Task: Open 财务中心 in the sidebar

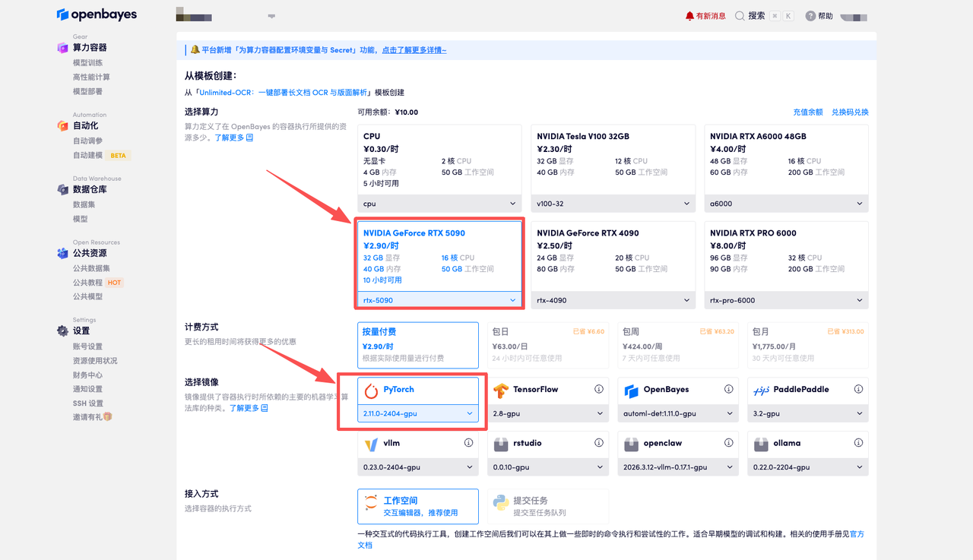Action: coord(87,375)
